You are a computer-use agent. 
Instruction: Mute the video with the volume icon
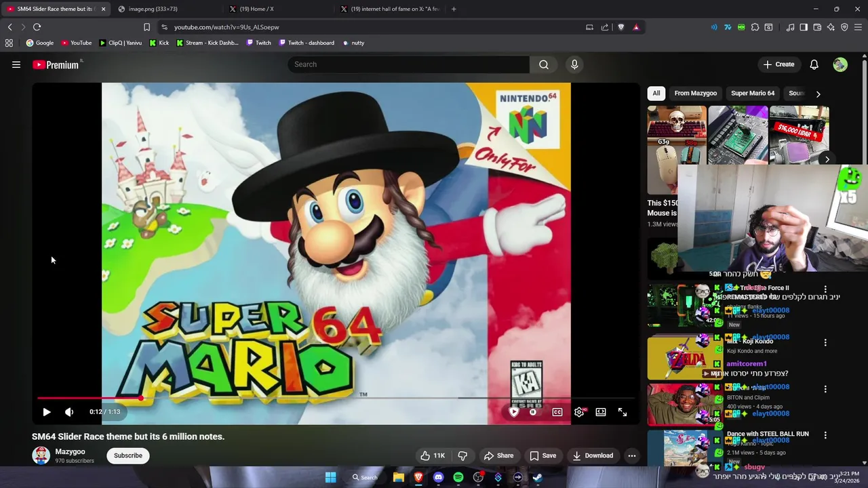(x=69, y=412)
